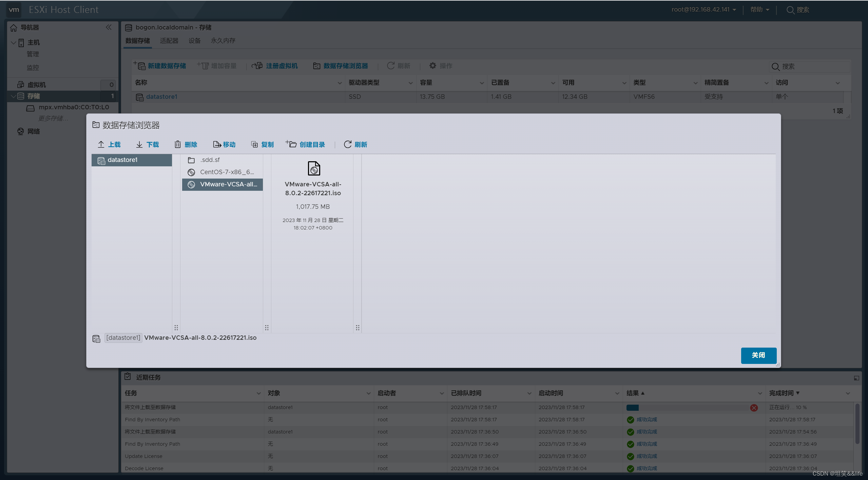Click the Delete (删除) trash icon
868x480 pixels.
coord(178,145)
